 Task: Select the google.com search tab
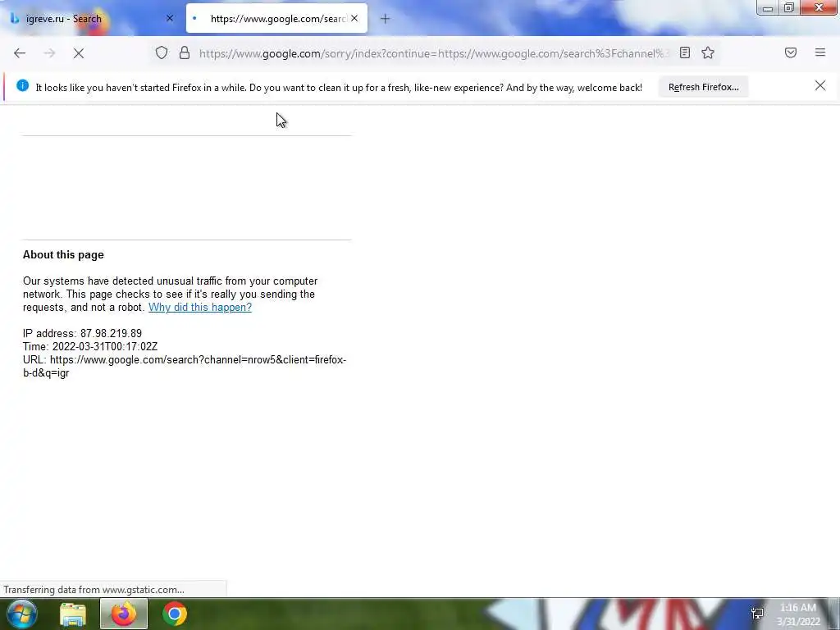(277, 18)
